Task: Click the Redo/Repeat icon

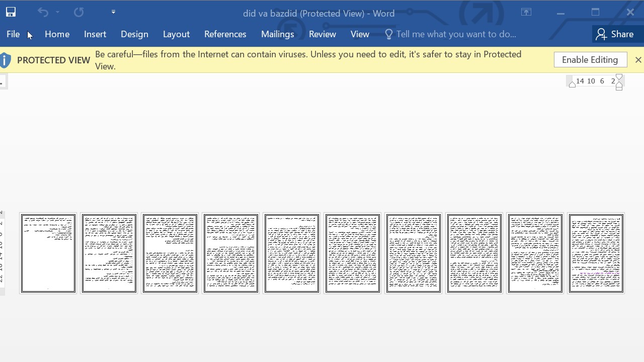Action: 78,12
